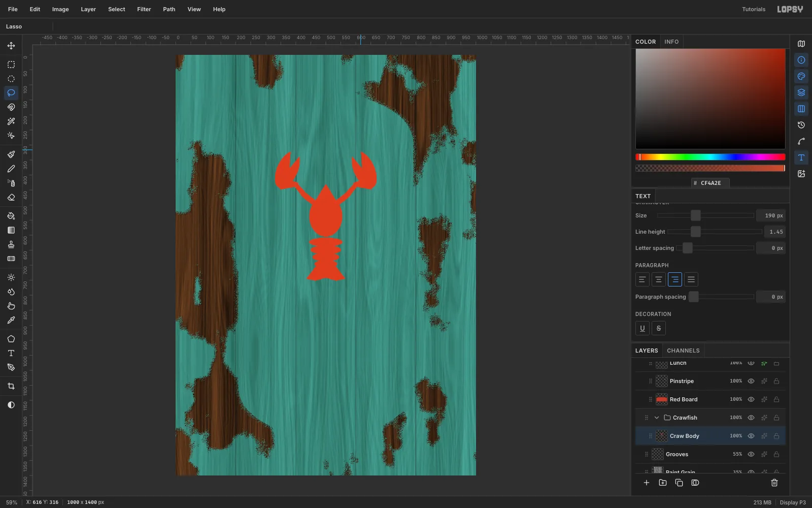This screenshot has width=812, height=508.
Task: Select the Magic Wand tool
Action: coord(11,121)
